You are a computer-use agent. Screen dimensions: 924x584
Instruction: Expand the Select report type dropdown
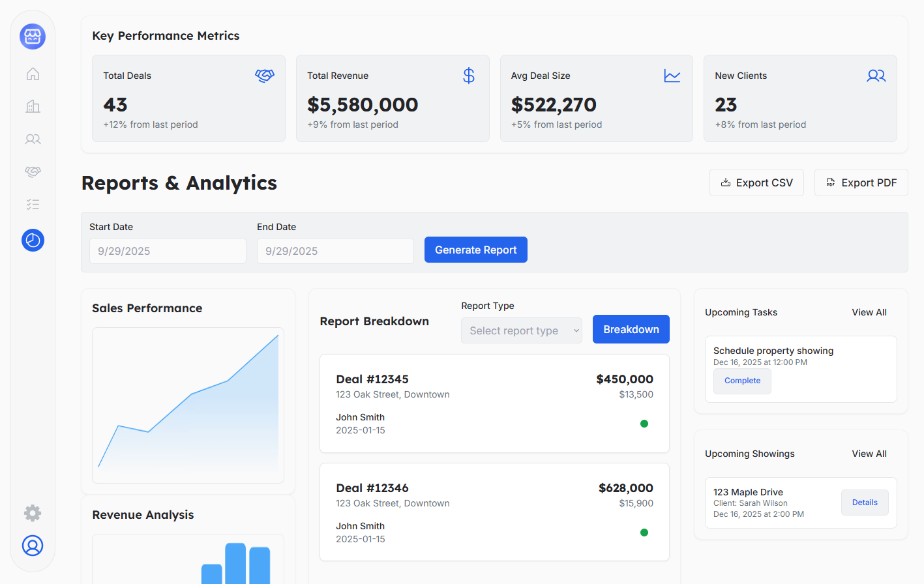[x=521, y=330]
